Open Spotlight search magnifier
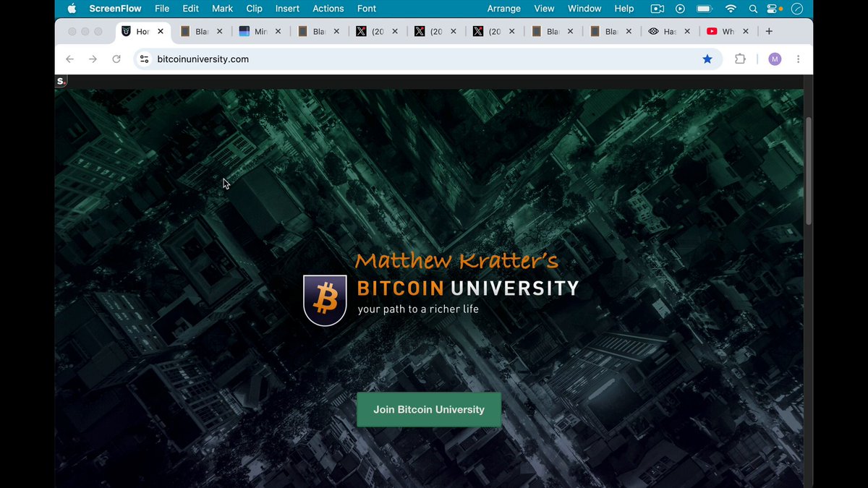 click(x=753, y=9)
